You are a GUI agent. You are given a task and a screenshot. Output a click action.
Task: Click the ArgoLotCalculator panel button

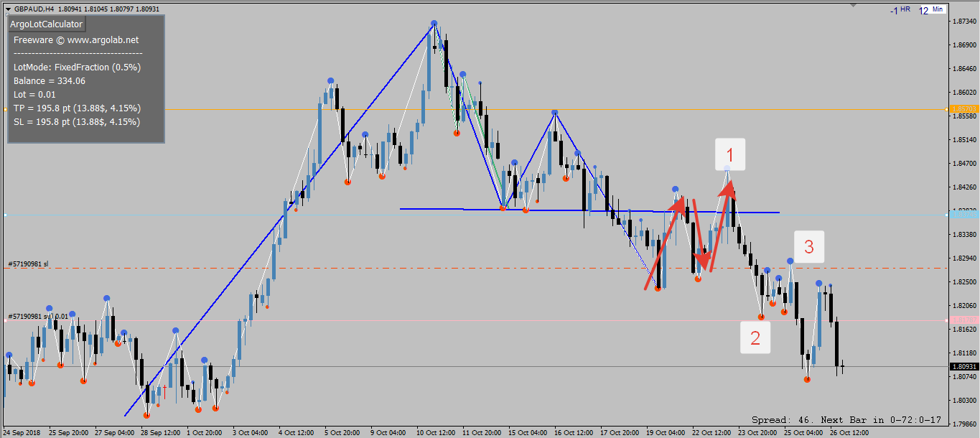click(46, 24)
